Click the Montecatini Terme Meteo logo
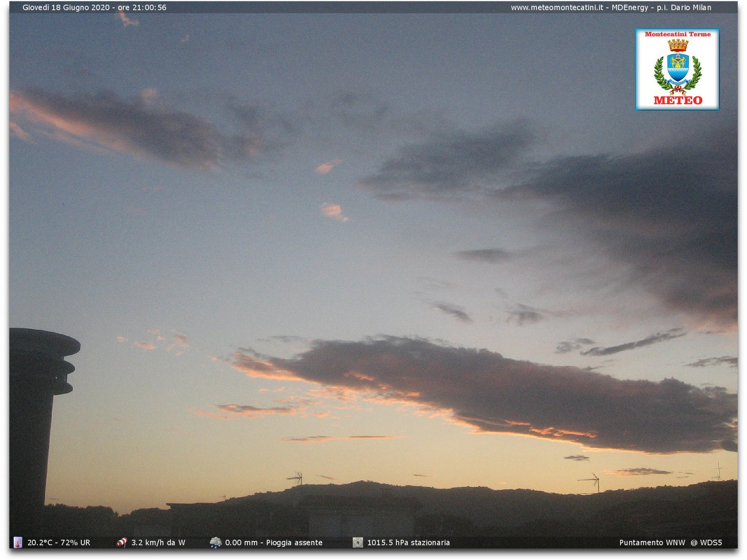 677,70
